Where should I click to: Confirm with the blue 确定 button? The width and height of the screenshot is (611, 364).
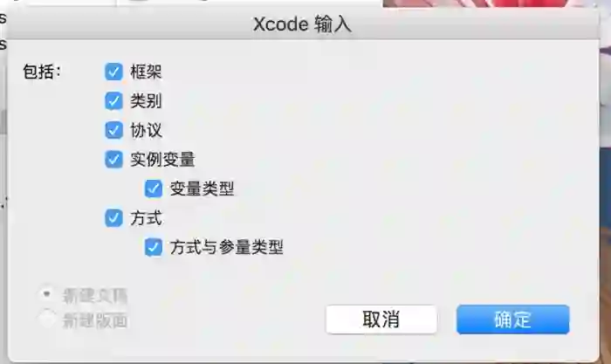click(513, 319)
